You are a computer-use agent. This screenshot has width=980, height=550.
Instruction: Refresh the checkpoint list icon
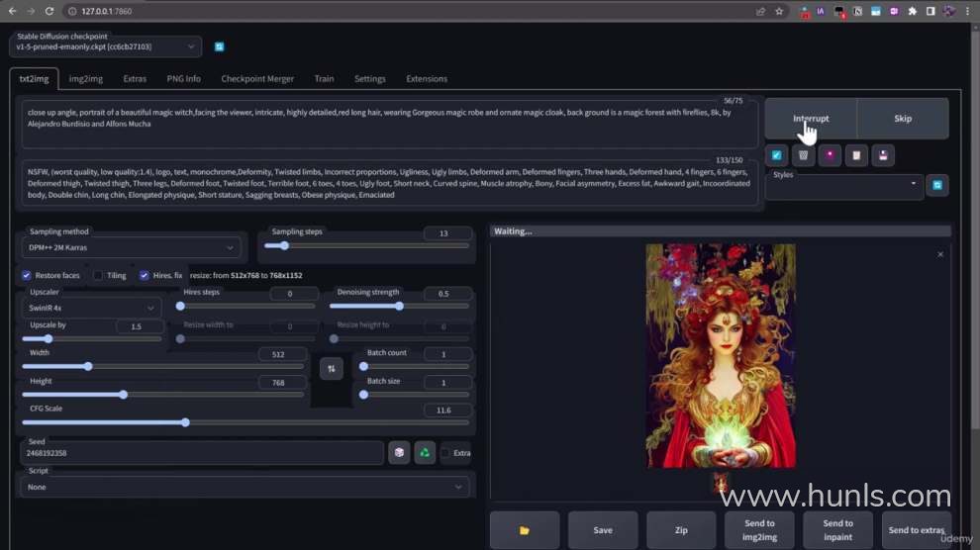click(x=220, y=46)
